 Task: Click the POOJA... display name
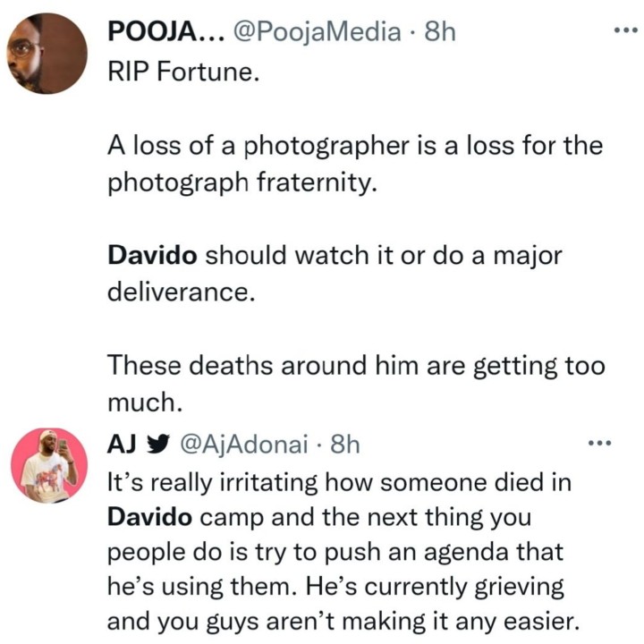[x=163, y=32]
